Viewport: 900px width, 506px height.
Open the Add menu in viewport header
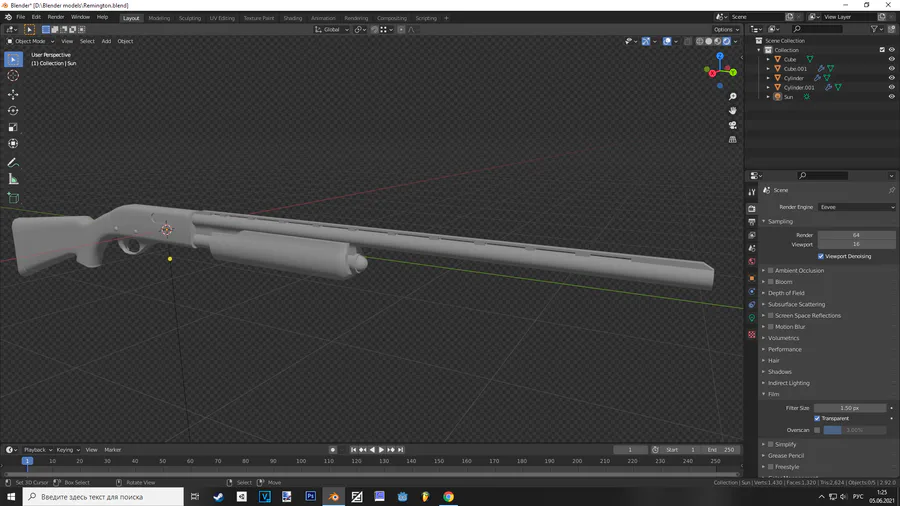click(106, 41)
